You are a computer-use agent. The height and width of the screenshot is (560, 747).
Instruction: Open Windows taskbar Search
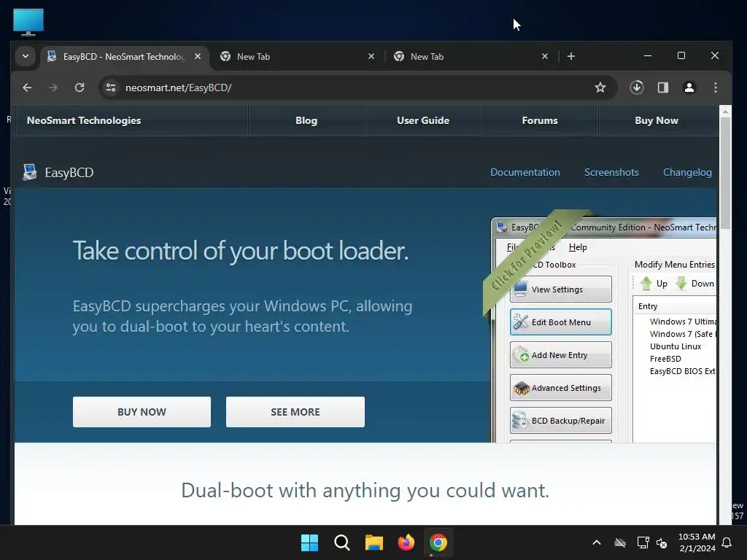click(342, 542)
